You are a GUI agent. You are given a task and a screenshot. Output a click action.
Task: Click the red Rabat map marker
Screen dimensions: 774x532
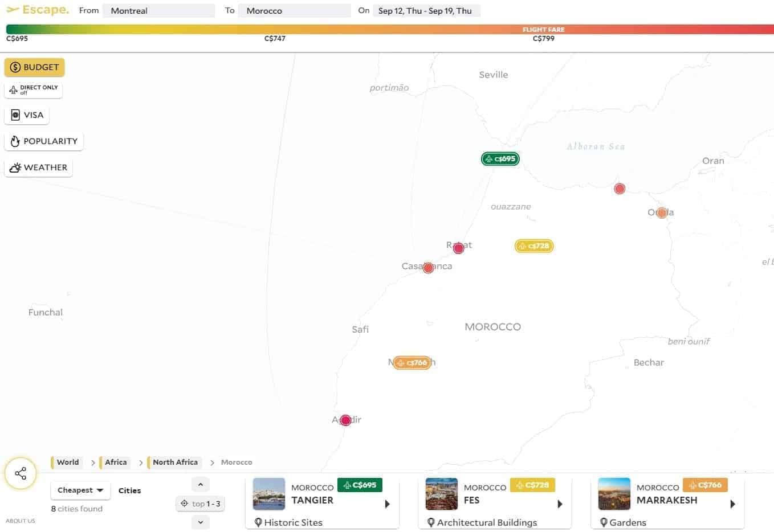click(458, 248)
